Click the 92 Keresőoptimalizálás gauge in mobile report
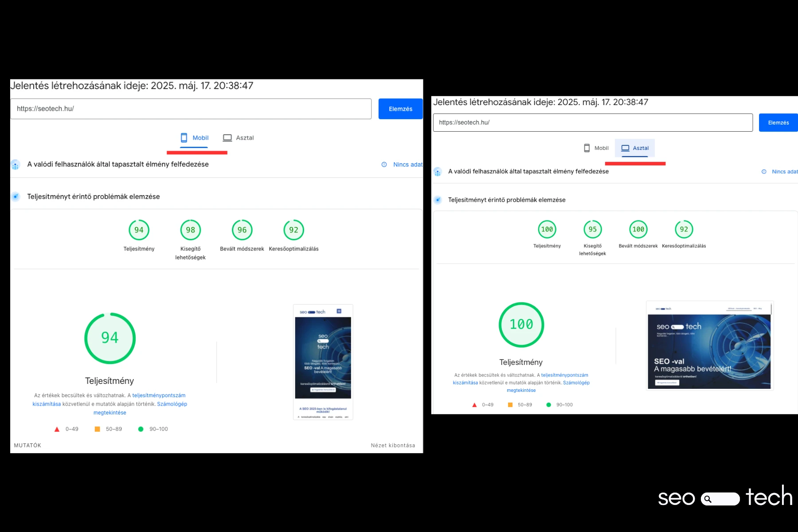The width and height of the screenshot is (798, 532). 293,230
